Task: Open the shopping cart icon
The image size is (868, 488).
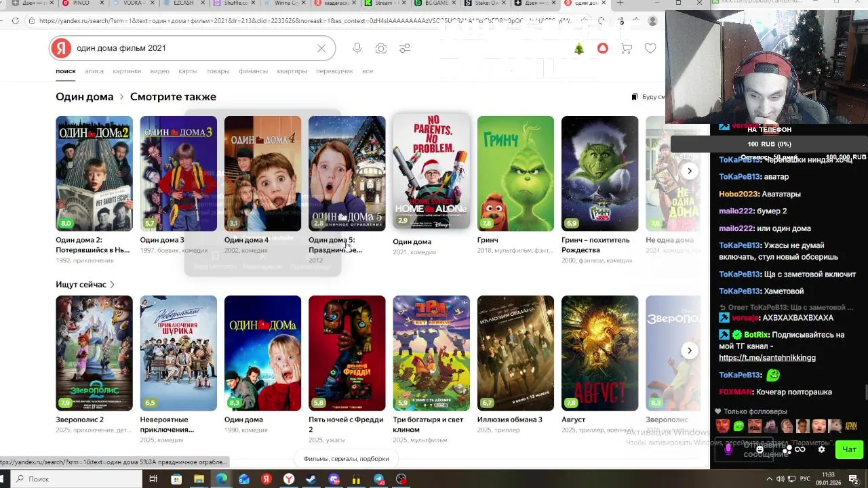Action: pos(627,48)
